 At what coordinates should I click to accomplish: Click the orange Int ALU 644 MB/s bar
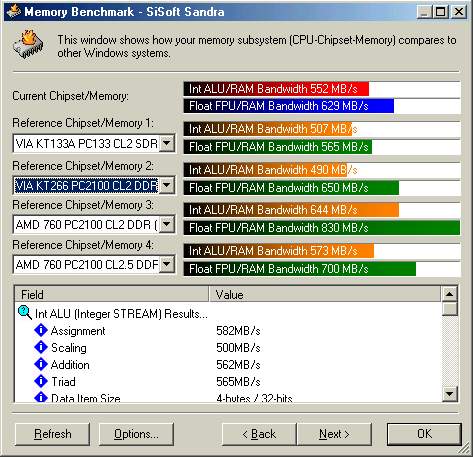coord(291,210)
